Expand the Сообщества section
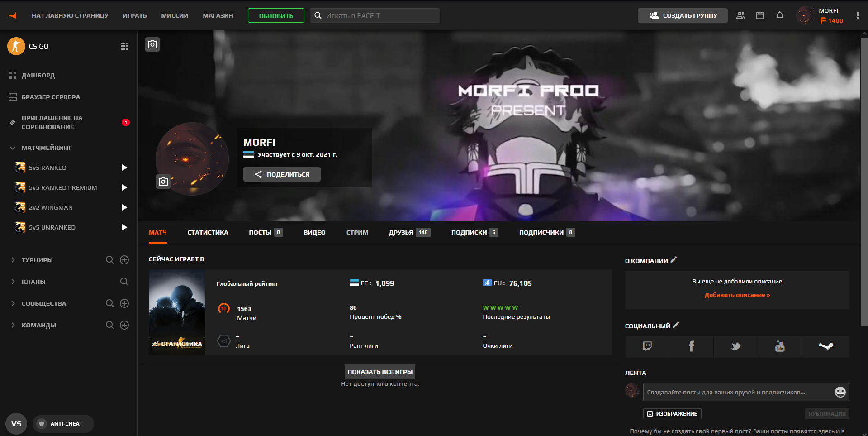Screen dimensions: 868x436 point(13,303)
